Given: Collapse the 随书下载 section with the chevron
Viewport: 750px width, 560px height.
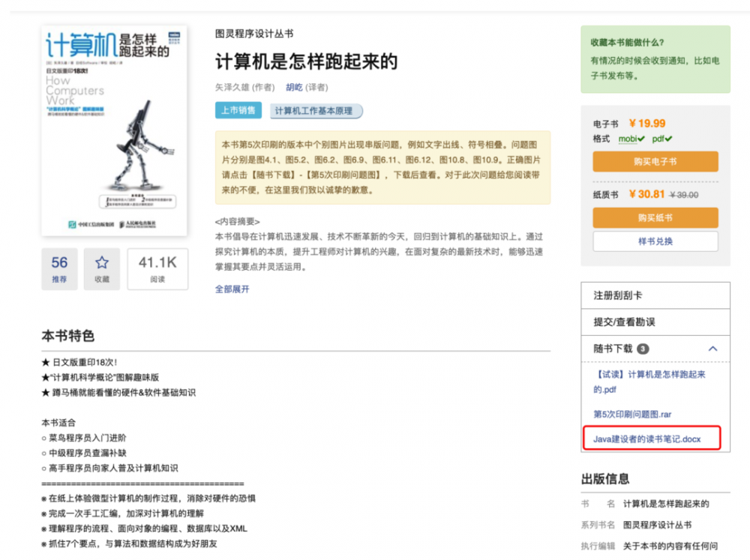Looking at the screenshot, I should tap(713, 349).
